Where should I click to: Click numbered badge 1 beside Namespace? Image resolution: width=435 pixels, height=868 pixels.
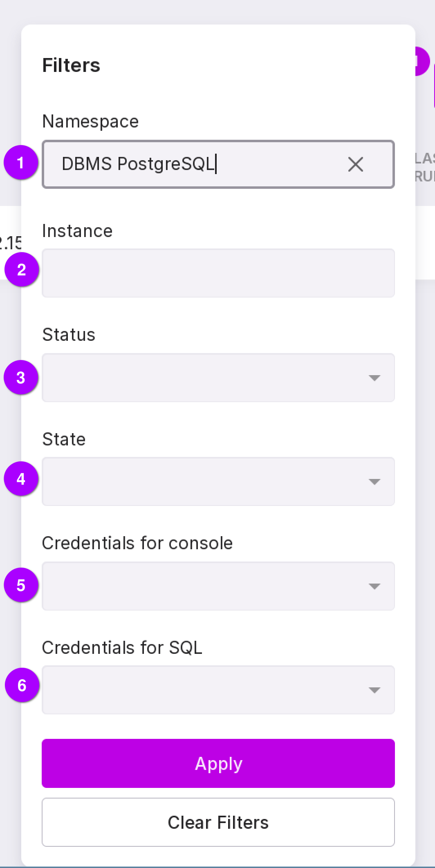(21, 163)
